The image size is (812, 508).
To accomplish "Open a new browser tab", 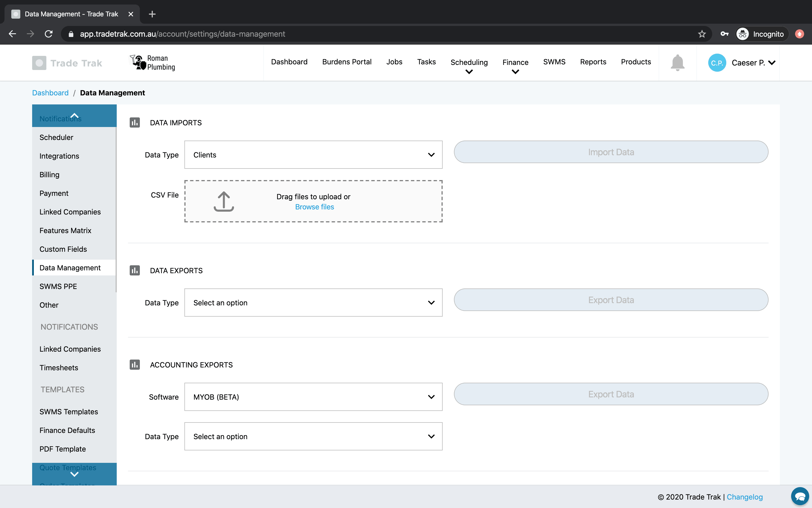I will [x=152, y=14].
